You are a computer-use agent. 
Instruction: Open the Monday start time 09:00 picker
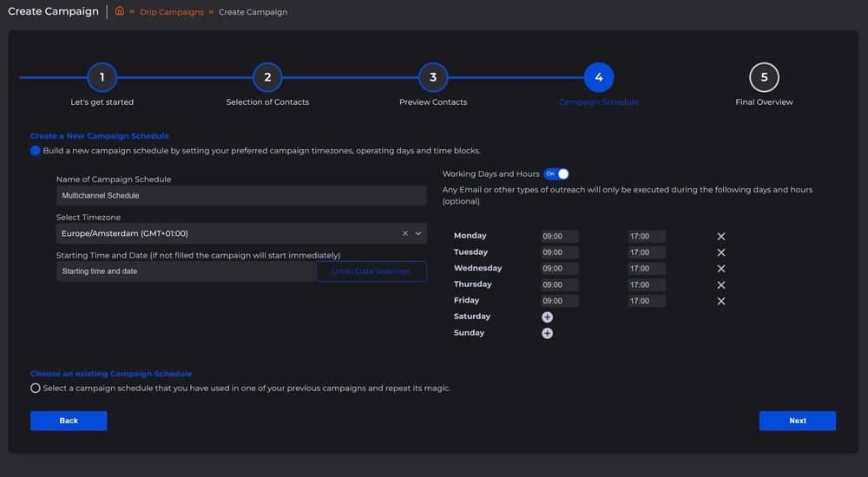tap(559, 237)
